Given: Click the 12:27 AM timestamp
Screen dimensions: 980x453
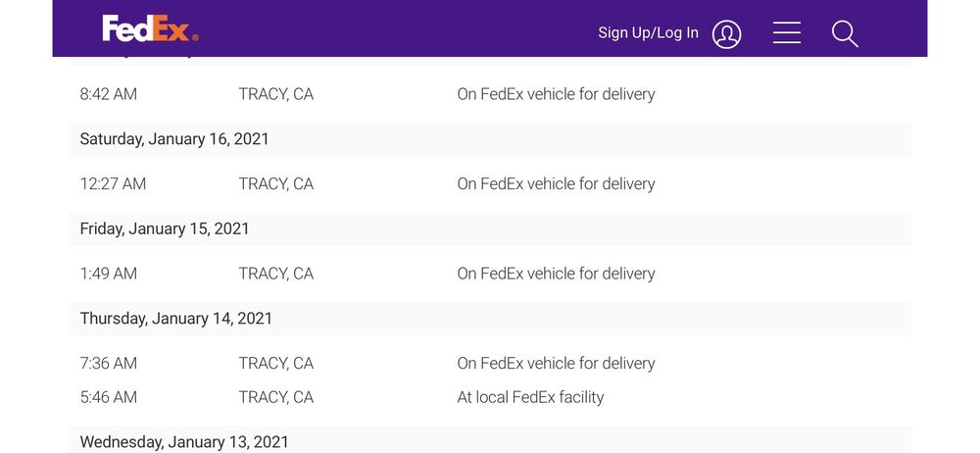Looking at the screenshot, I should 113,184.
